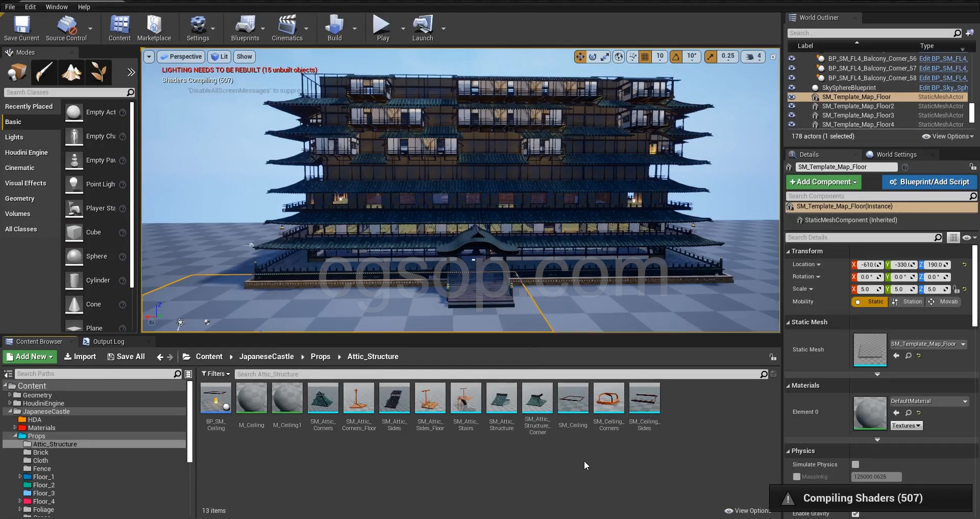The width and height of the screenshot is (980, 519).
Task: Select the SM_Attic_Stairs asset thumbnail
Action: [x=466, y=398]
